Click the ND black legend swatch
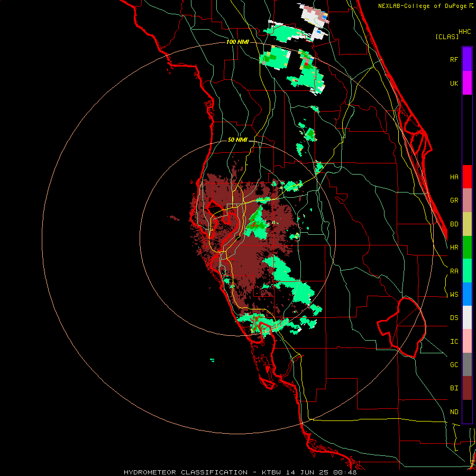This screenshot has width=476, height=476. (467, 411)
